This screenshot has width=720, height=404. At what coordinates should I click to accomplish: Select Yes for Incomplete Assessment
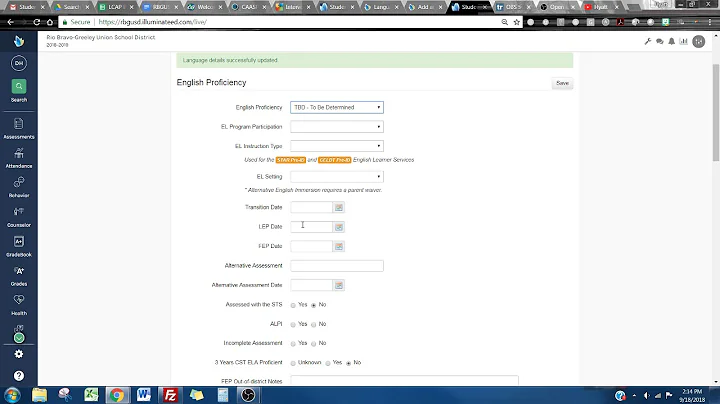pyautogui.click(x=293, y=344)
